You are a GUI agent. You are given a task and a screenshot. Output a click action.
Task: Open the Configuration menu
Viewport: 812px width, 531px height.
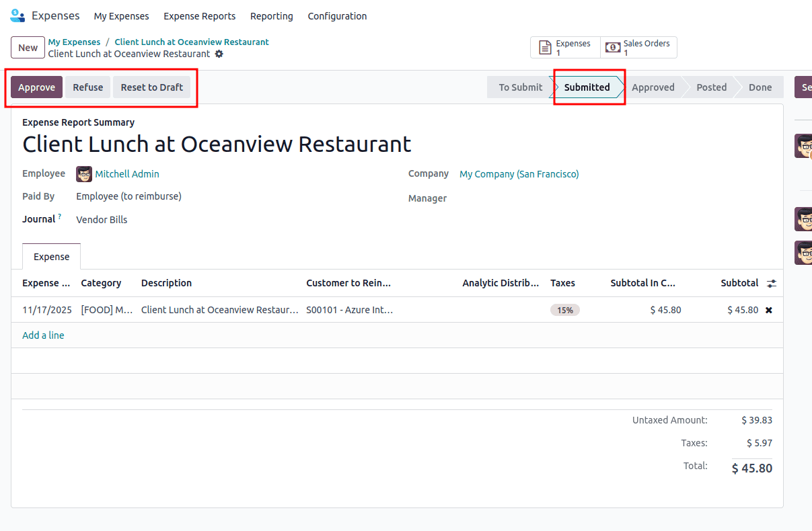click(x=337, y=16)
